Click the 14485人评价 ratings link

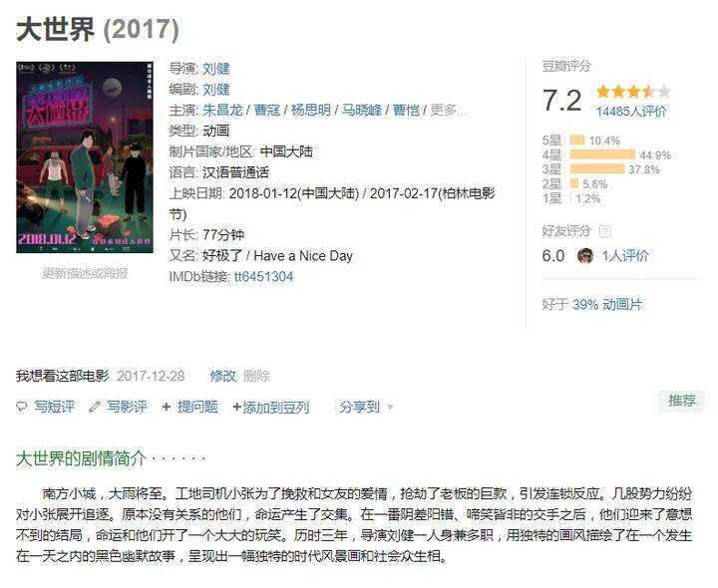coord(631,112)
